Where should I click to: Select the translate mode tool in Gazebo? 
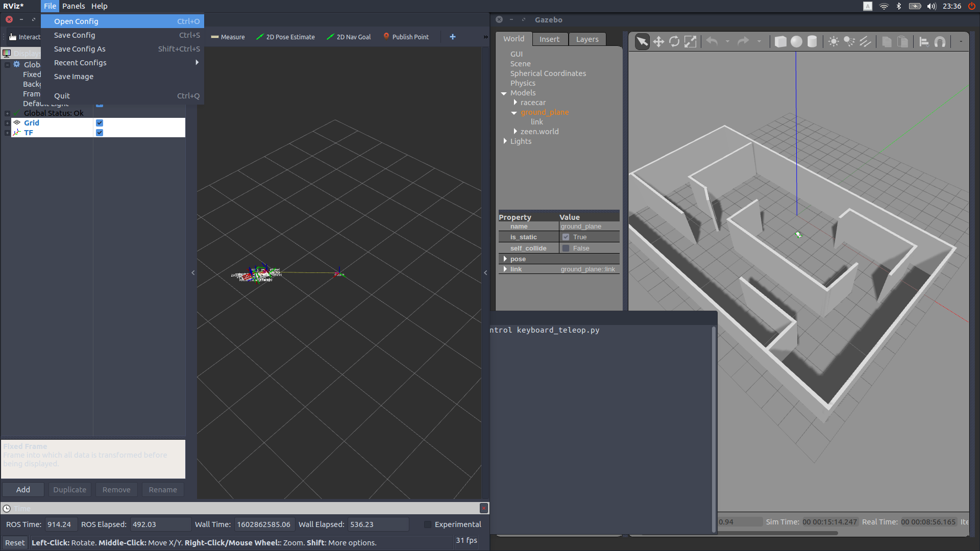click(658, 42)
